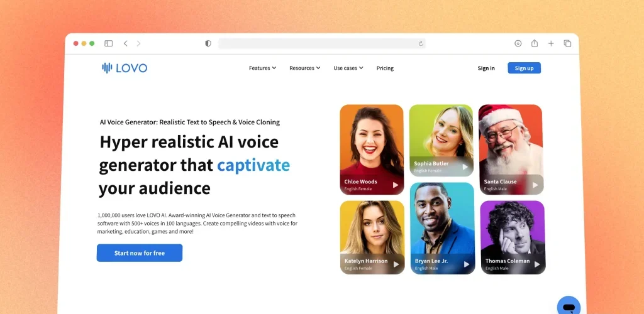Screen dimensions: 644x314
Task: Play the Chloe Woods voice sample
Action: (x=396, y=185)
